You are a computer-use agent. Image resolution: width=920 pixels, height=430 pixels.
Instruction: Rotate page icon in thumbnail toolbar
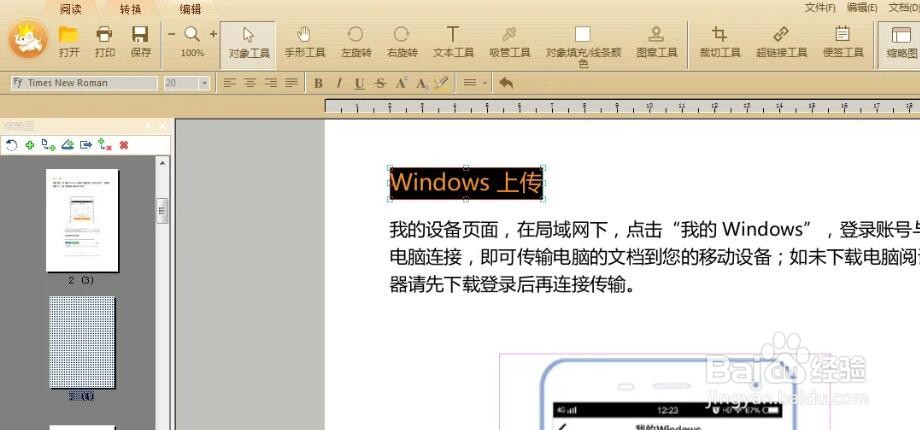tap(12, 145)
